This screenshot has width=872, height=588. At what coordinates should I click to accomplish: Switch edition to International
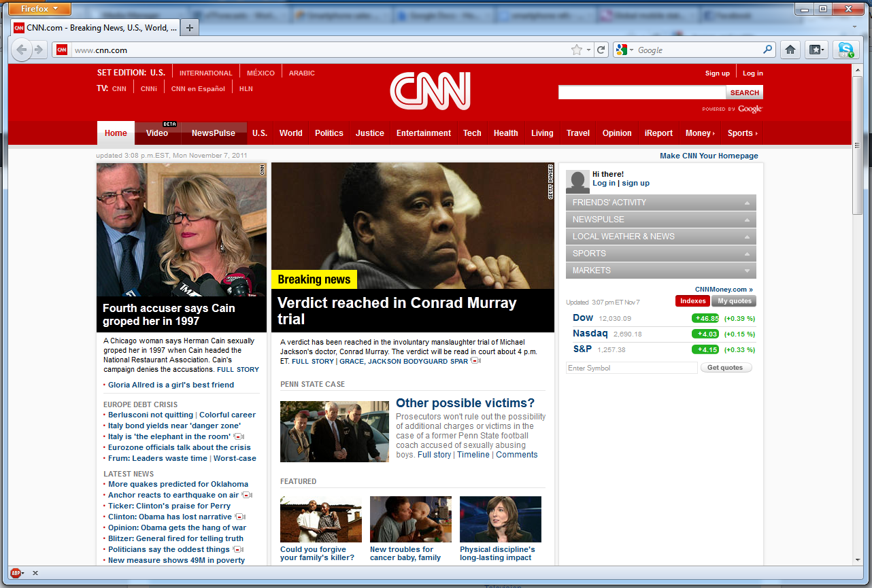(x=206, y=73)
